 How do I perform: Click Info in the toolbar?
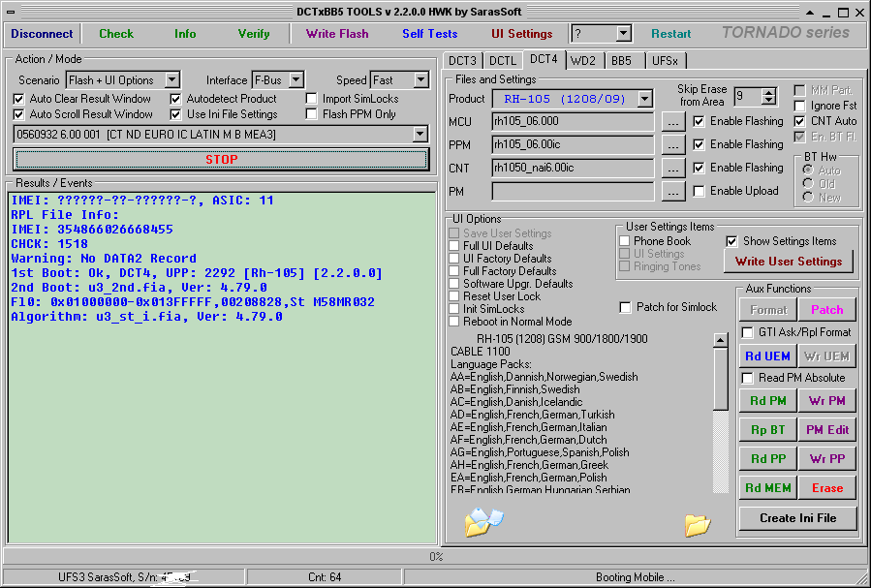(x=185, y=34)
